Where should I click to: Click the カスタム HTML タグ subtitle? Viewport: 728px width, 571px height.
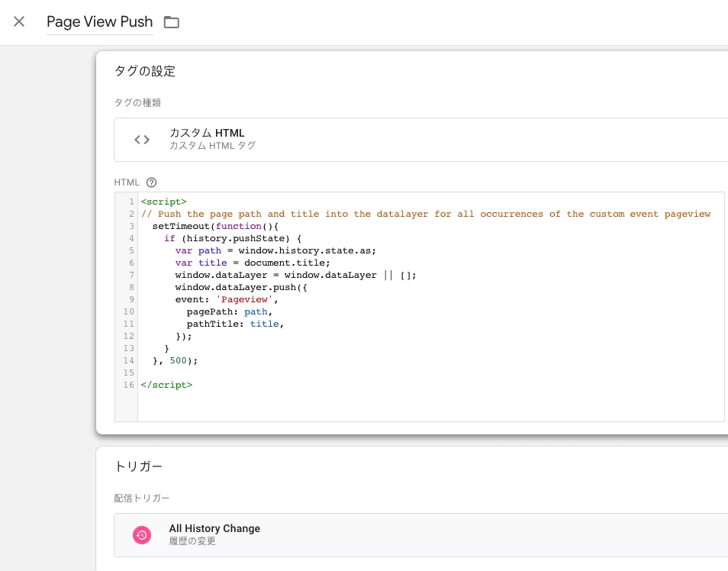click(x=212, y=145)
